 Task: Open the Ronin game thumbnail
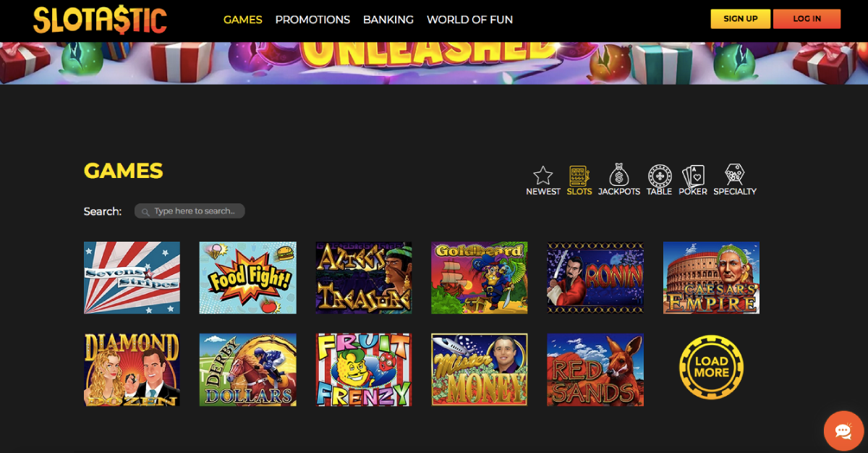(x=595, y=278)
